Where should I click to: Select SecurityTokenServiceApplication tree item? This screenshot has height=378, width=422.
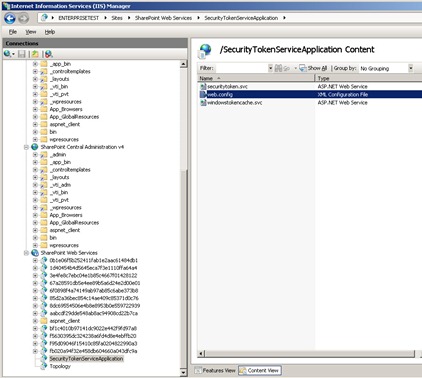coord(86,359)
